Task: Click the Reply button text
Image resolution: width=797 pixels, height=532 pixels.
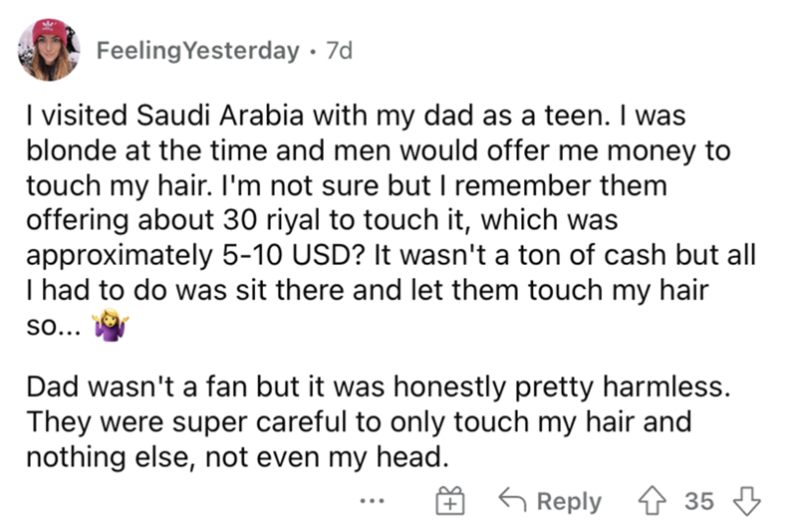Action: tap(569, 501)
